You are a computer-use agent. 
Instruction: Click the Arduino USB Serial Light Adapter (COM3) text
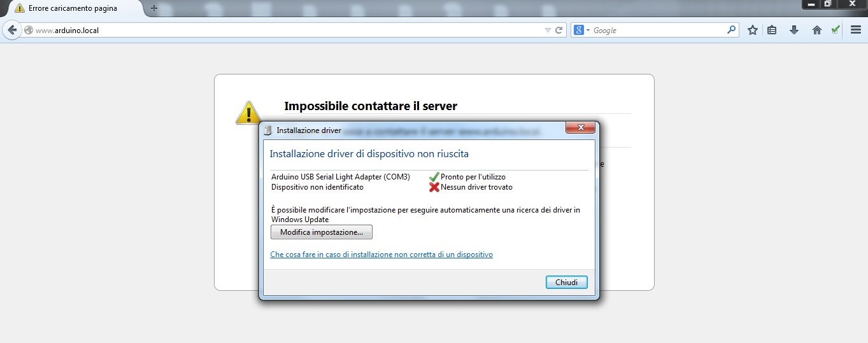coord(341,177)
